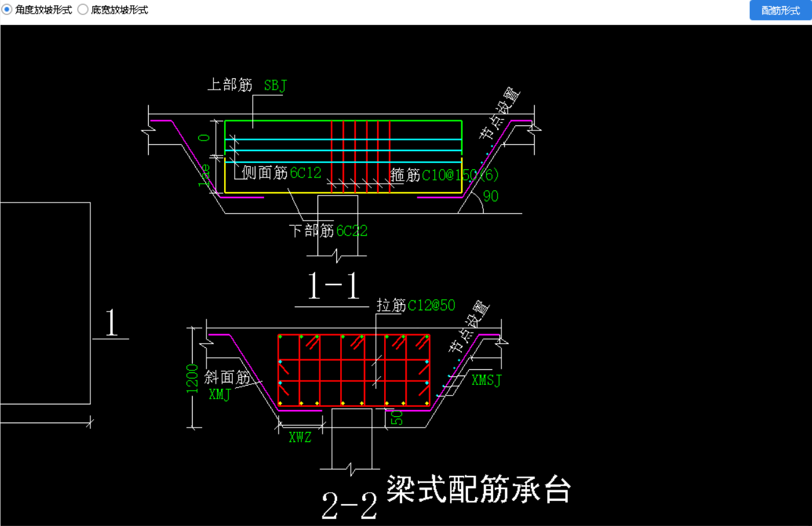
Task: Click the 拉筋 label
Action: click(x=392, y=305)
